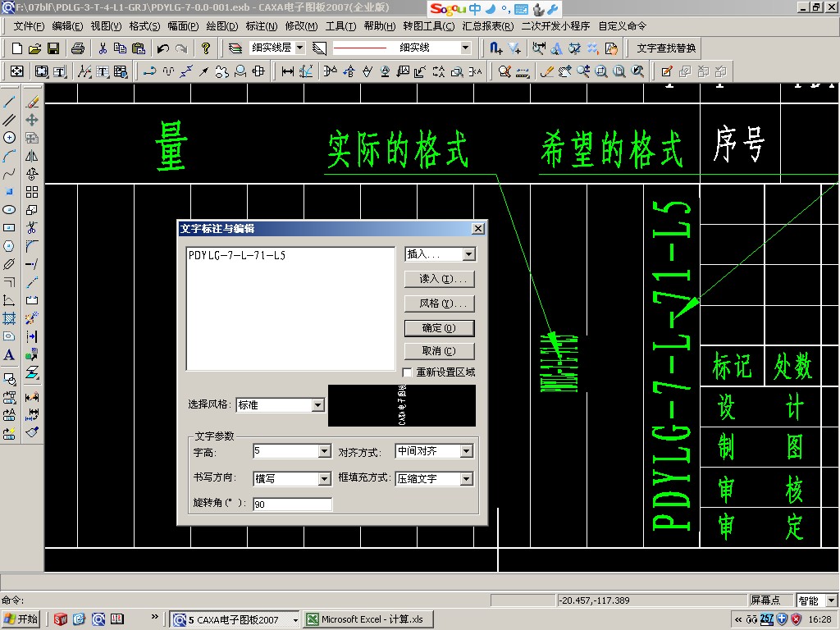Open the 细实线 line type dropdown
Screen dimensions: 840x630
pos(466,48)
